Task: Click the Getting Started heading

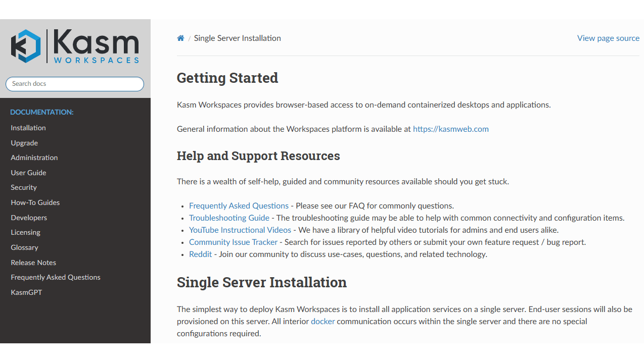Action: coord(227,78)
